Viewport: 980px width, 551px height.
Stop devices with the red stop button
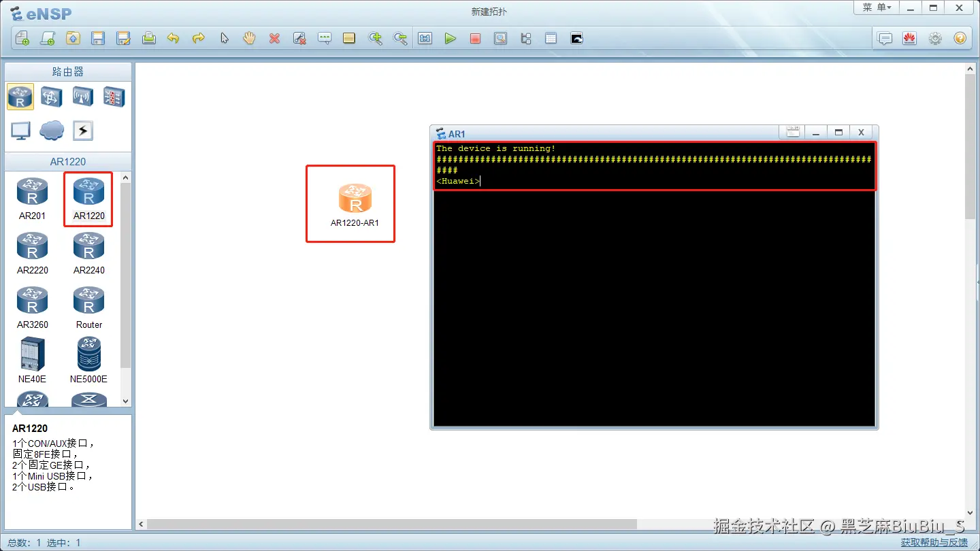coord(475,39)
